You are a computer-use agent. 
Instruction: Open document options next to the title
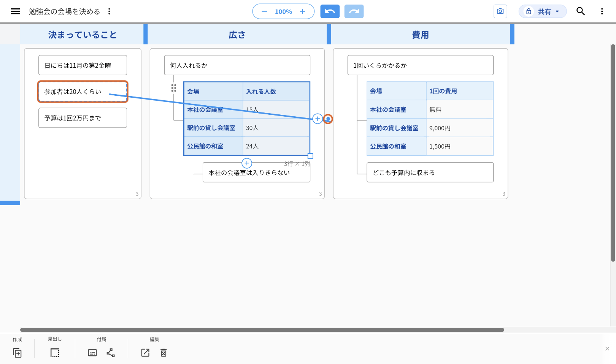[x=109, y=11]
